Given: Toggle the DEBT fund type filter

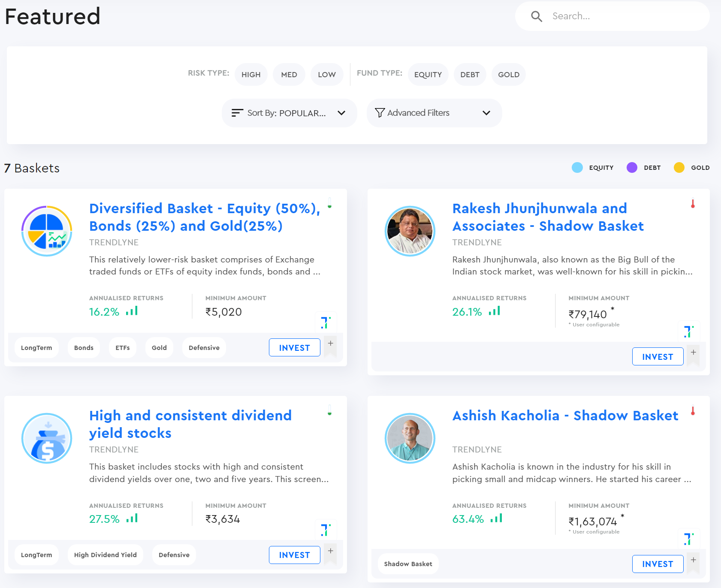Looking at the screenshot, I should click(470, 75).
